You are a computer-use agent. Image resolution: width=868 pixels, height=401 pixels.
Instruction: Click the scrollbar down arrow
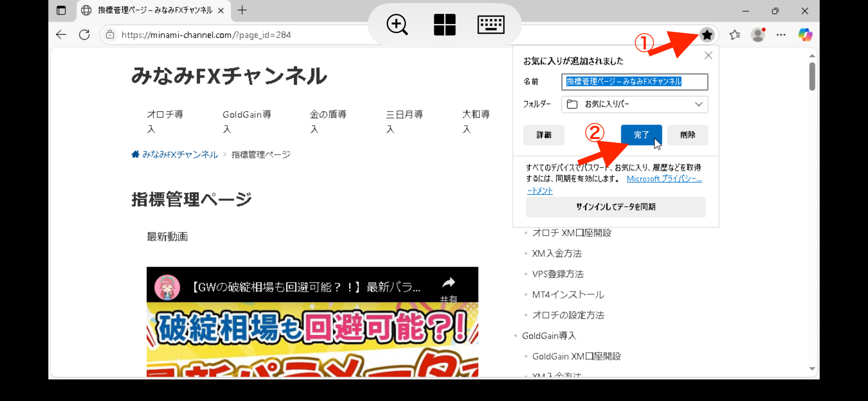(x=812, y=369)
